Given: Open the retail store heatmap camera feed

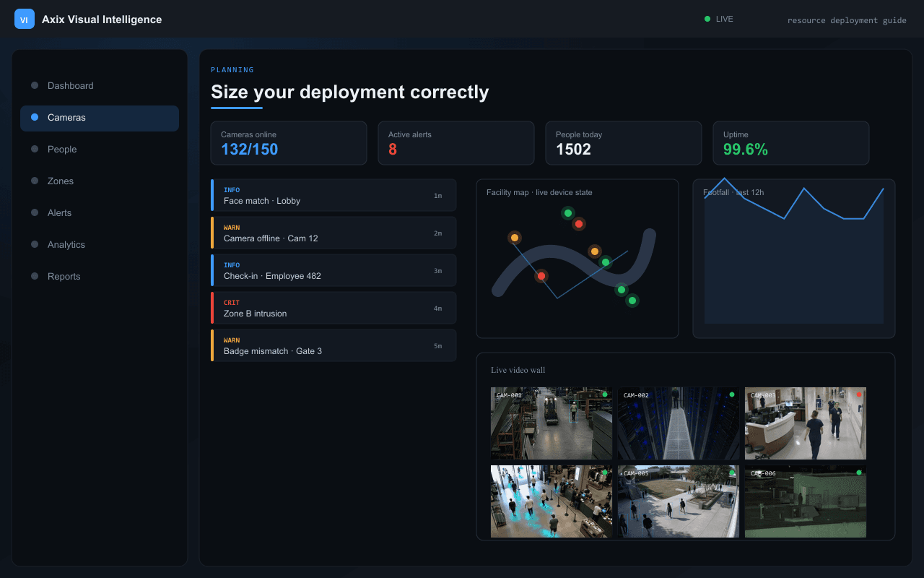Looking at the screenshot, I should (552, 501).
